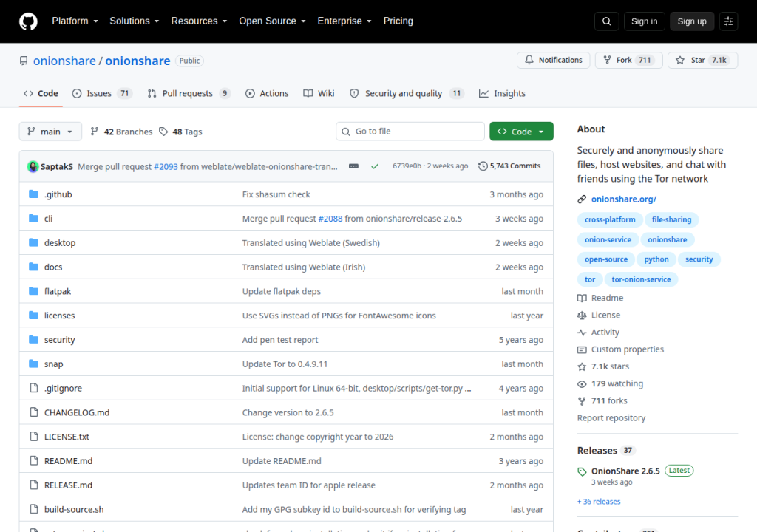Open the 42 Branches link
757x532 pixels.
121,132
